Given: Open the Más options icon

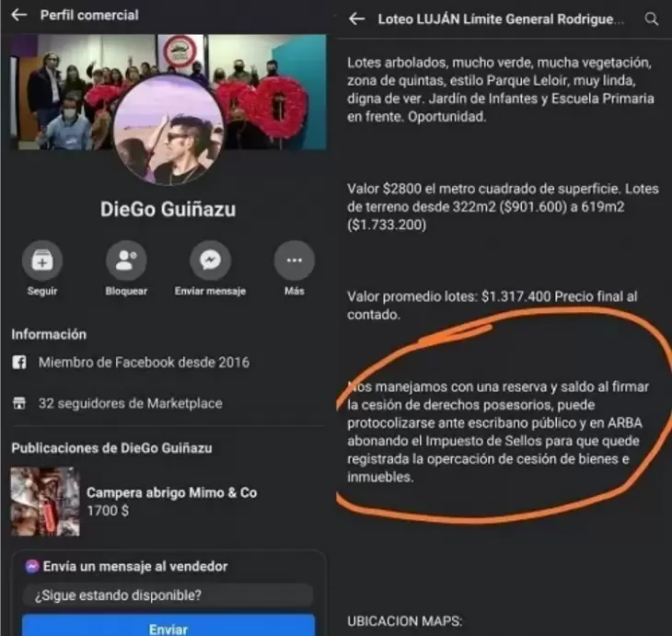Looking at the screenshot, I should pos(295,260).
